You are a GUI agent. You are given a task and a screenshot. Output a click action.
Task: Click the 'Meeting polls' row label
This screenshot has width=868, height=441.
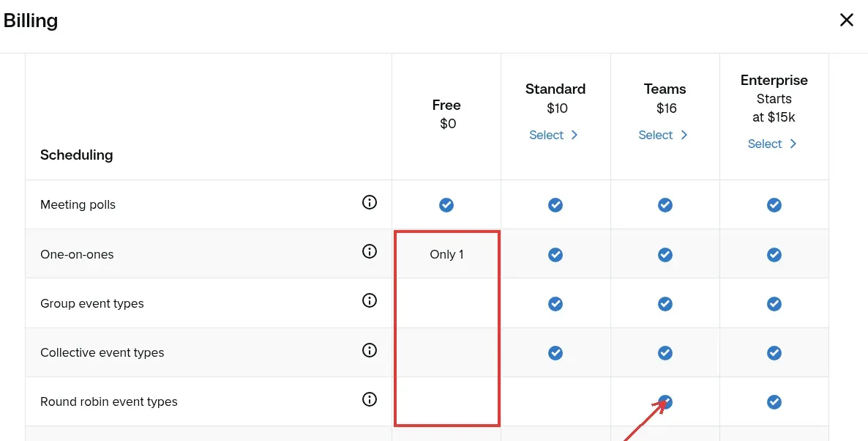click(x=78, y=205)
